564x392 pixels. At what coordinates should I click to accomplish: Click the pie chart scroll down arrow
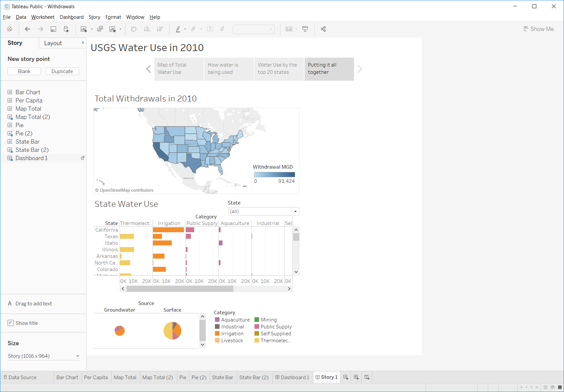(203, 345)
